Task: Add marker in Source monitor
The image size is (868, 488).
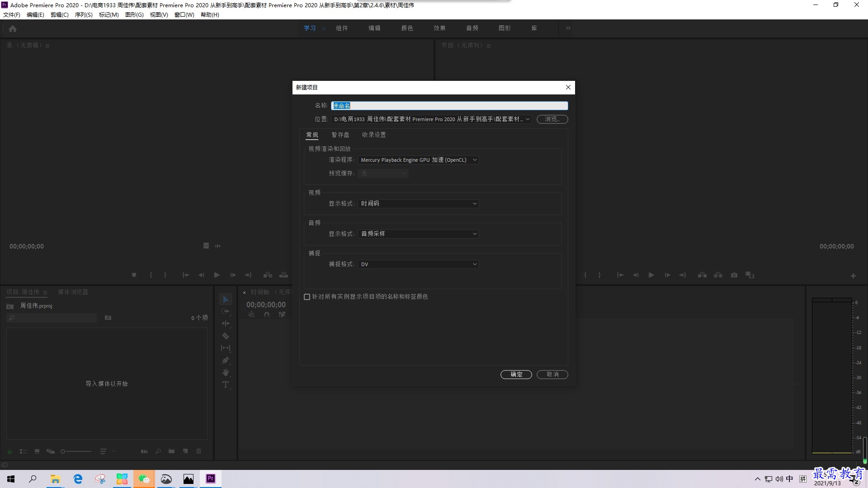Action: [x=134, y=275]
